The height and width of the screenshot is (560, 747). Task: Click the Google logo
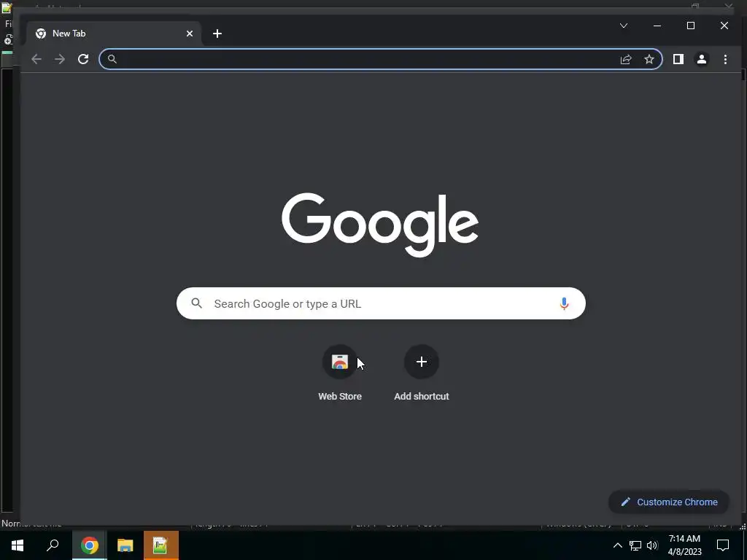point(380,225)
